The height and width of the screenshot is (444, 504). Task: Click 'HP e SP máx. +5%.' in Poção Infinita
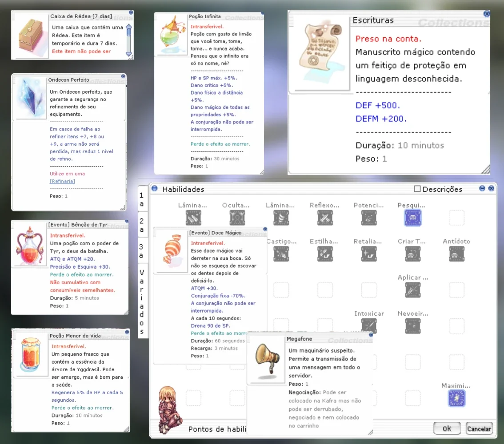tap(214, 78)
